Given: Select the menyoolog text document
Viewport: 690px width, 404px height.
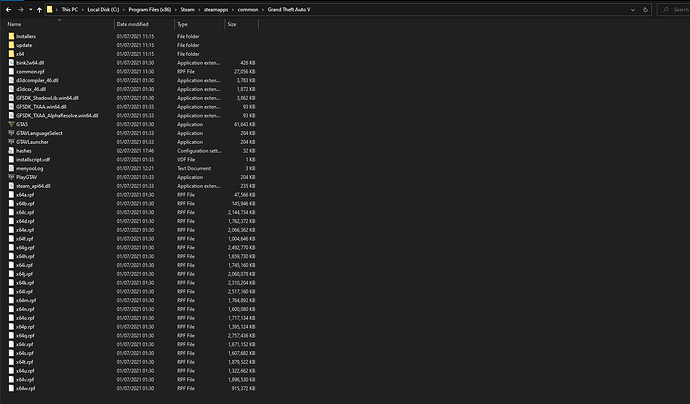Looking at the screenshot, I should point(32,168).
